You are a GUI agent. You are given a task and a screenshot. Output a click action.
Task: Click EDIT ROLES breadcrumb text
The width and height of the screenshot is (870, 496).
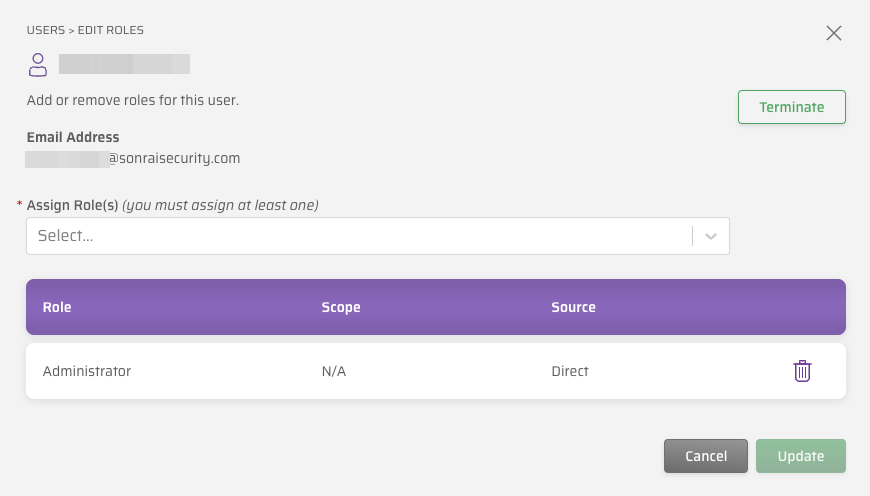117,31
